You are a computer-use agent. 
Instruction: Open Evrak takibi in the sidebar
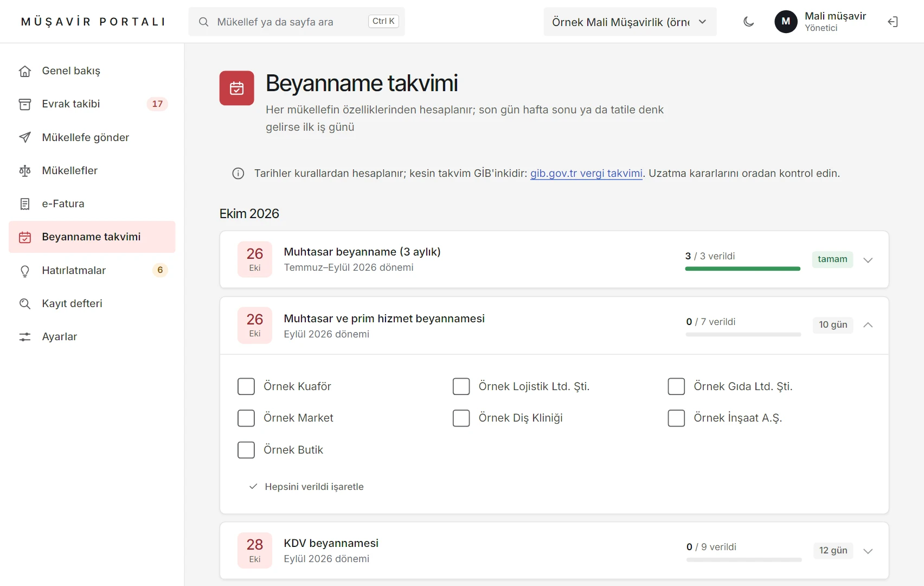pyautogui.click(x=92, y=104)
